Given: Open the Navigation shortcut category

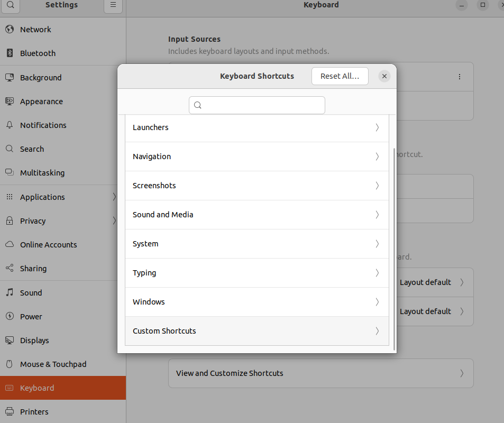Looking at the screenshot, I should pos(257,157).
